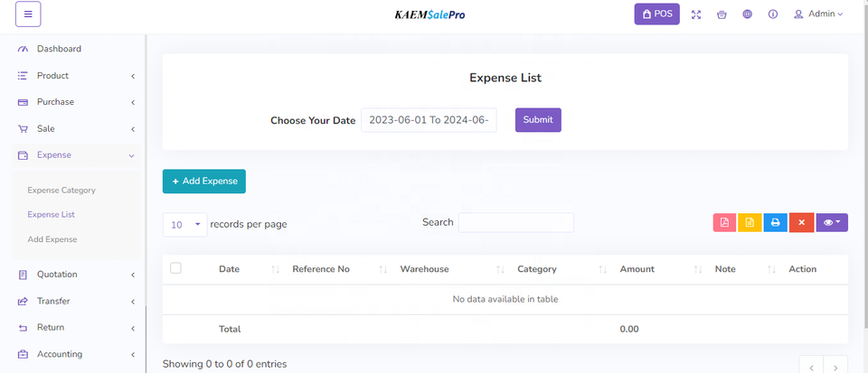868x373 pixels.
Task: Print the expense list via blue printer icon
Action: 775,223
